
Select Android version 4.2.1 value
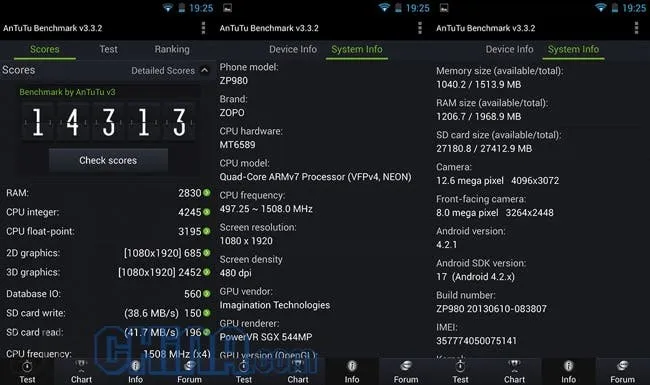coord(446,245)
